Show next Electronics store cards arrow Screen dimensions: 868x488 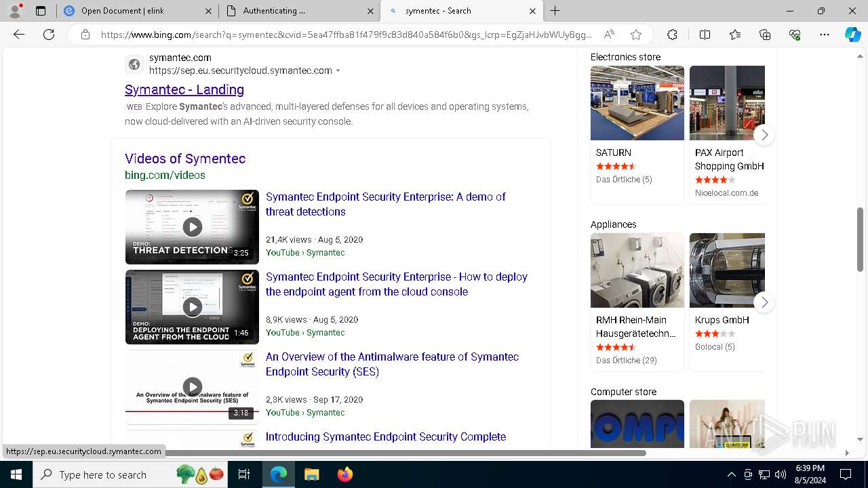click(764, 135)
